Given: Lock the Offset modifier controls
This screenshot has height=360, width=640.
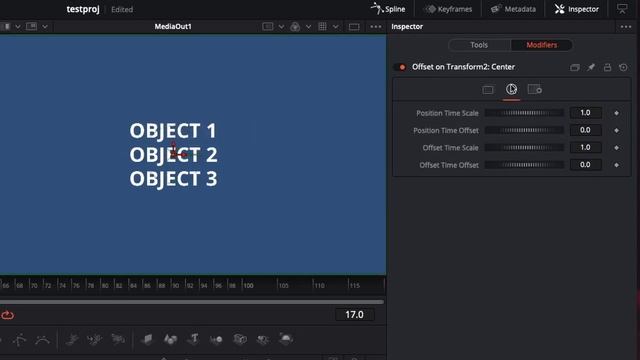Looking at the screenshot, I should click(x=607, y=67).
